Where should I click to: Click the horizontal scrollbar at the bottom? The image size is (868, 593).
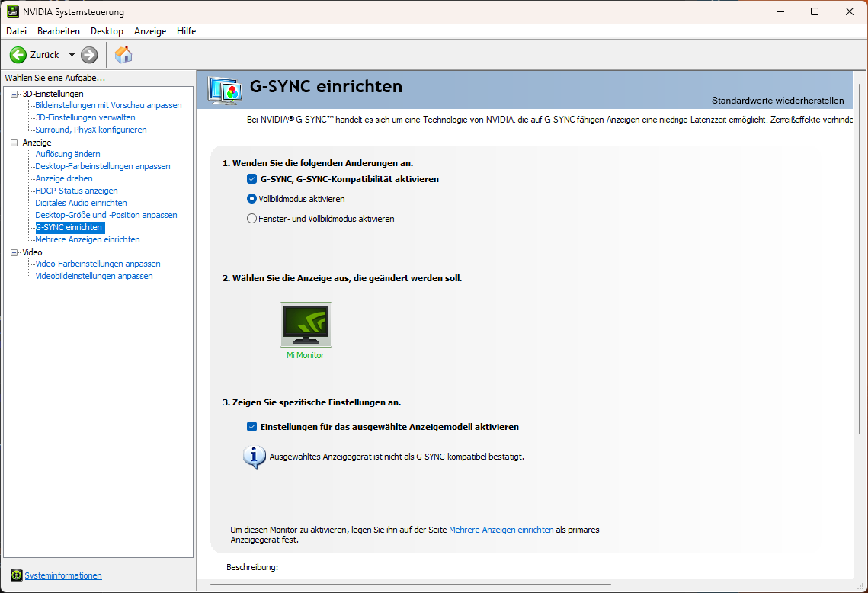point(410,584)
